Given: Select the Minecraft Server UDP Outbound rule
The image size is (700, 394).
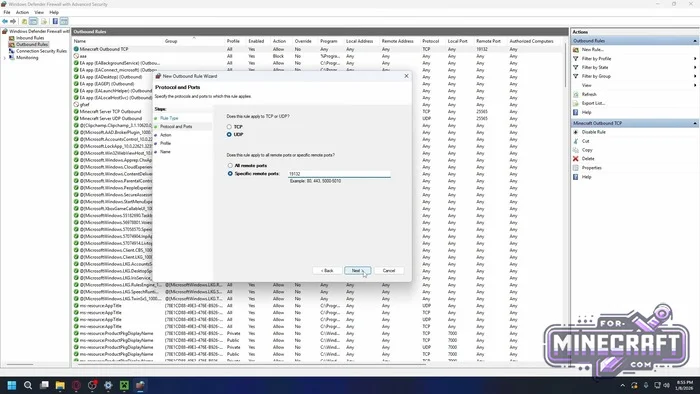Looking at the screenshot, I should [112, 119].
